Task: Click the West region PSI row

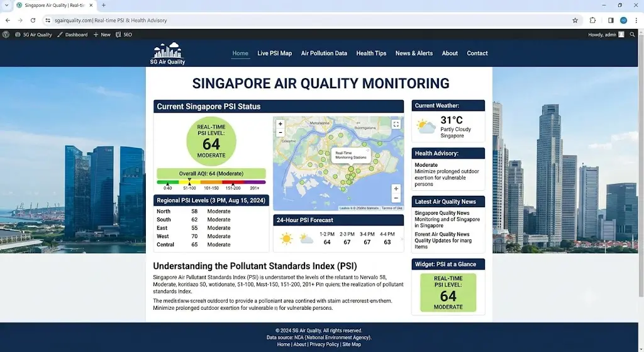Action: (211, 236)
